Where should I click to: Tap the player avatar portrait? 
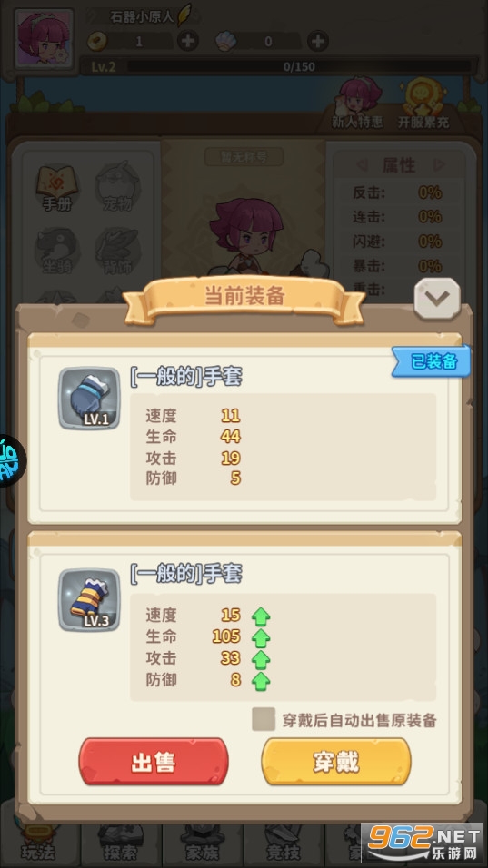[45, 38]
